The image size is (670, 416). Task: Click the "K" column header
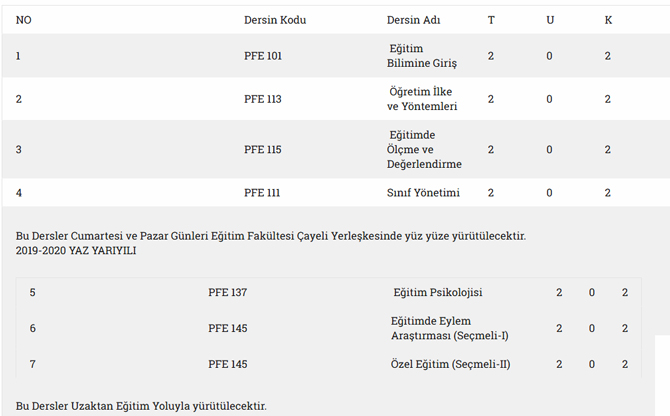(608, 20)
